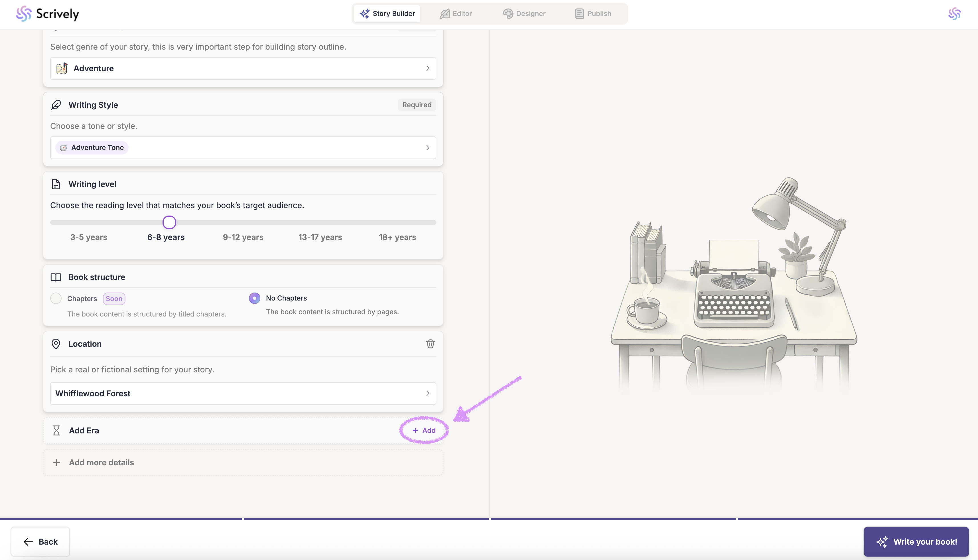Viewport: 978px width, 560px height.
Task: Click the hourglass icon beside Add Era
Action: coord(56,430)
